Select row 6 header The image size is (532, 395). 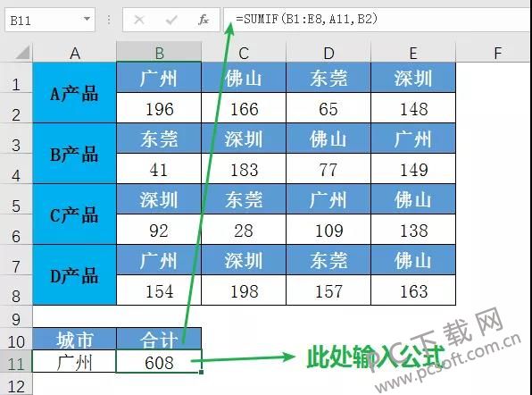click(16, 230)
